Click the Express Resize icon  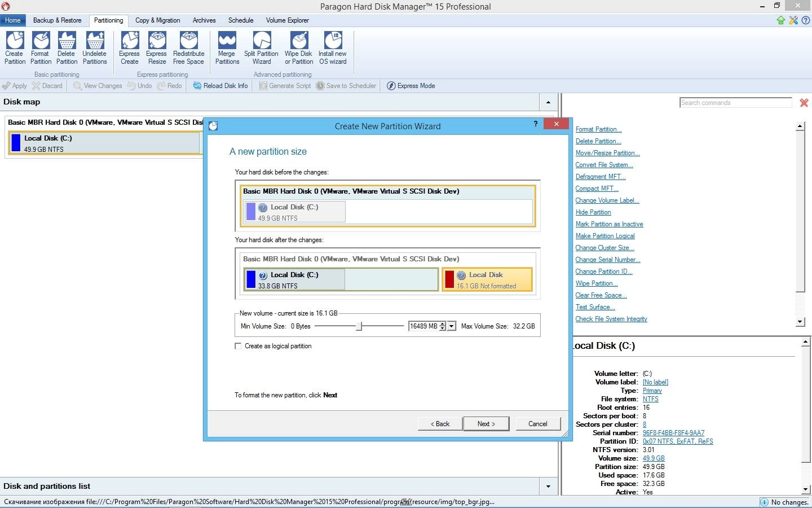[x=156, y=47]
